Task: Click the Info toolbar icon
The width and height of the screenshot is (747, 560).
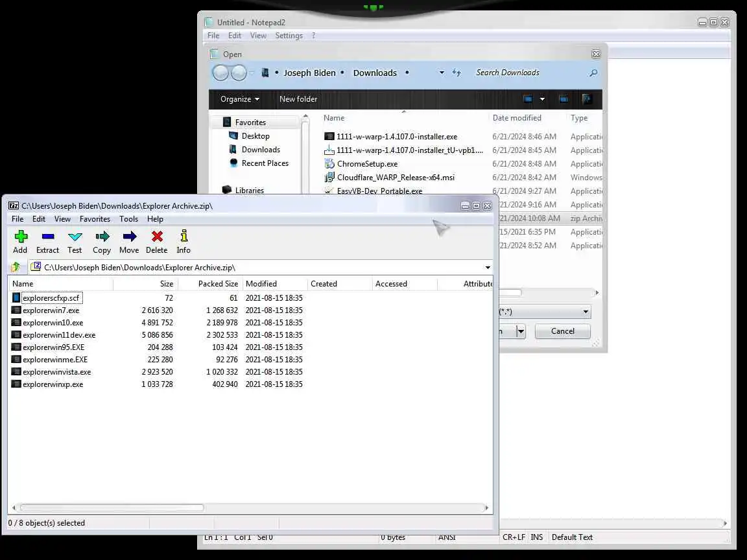Action: (x=184, y=236)
